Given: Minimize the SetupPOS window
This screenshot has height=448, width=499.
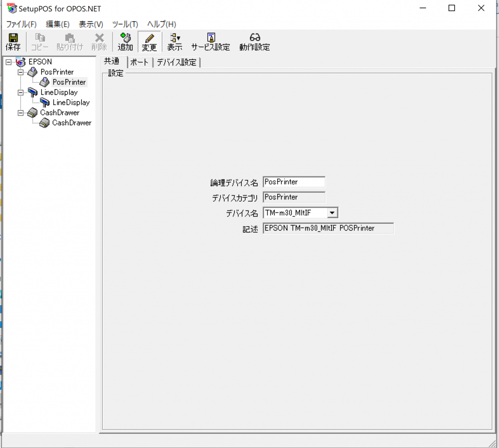Looking at the screenshot, I should pyautogui.click(x=423, y=8).
